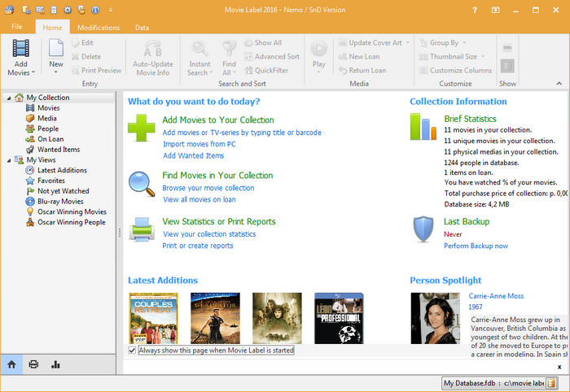Click the Carrie-Anne Moss name link
Screen dimensions: 570x392
[496, 296]
